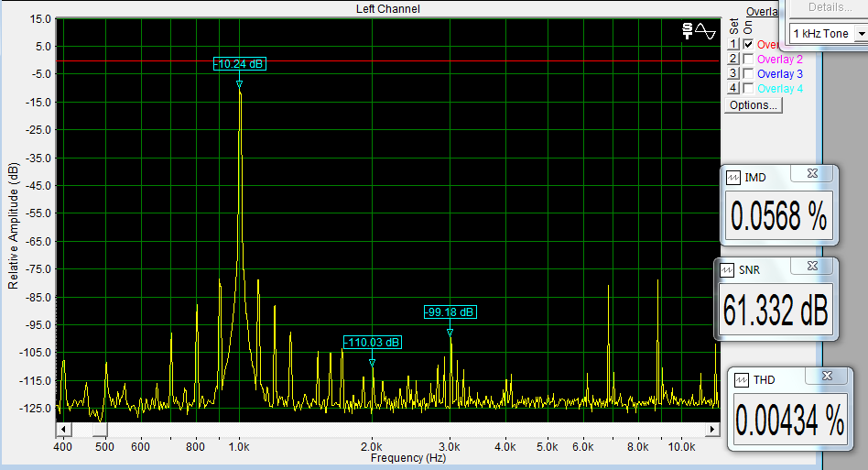Screen dimensions: 868x470
Task: Click the Relative Amplitude (dB) axis label
Action: [x=14, y=226]
